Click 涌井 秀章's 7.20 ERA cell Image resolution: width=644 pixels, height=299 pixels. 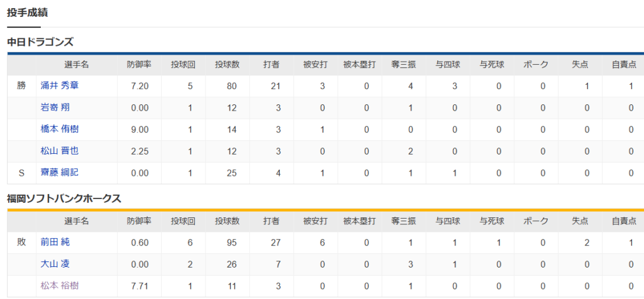coord(140,86)
